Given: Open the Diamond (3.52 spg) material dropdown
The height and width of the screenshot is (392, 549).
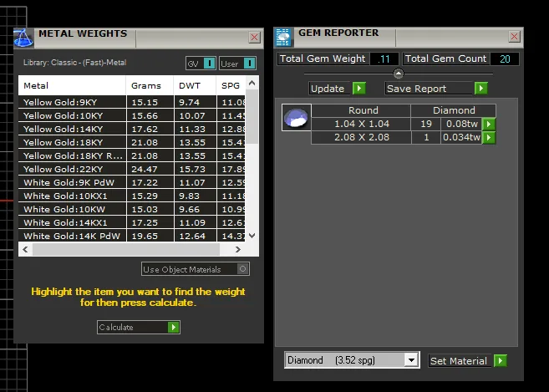Looking at the screenshot, I should pos(411,360).
